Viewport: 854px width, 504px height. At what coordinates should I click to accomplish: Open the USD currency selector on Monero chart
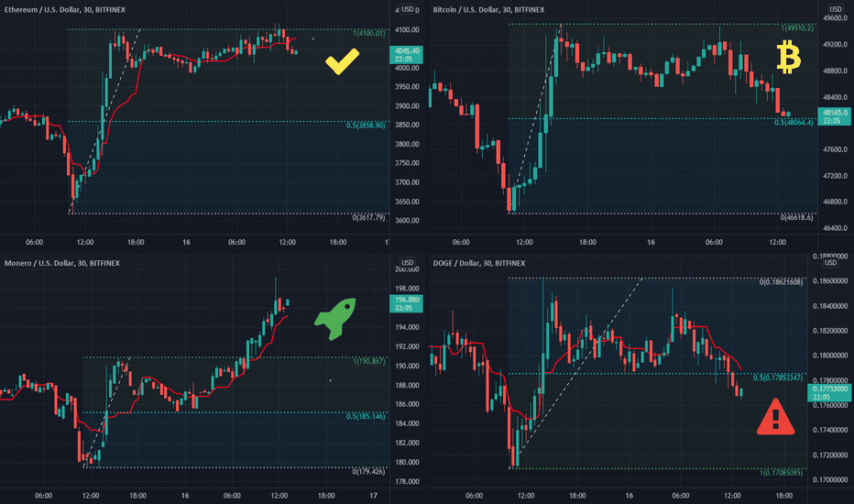pyautogui.click(x=408, y=263)
